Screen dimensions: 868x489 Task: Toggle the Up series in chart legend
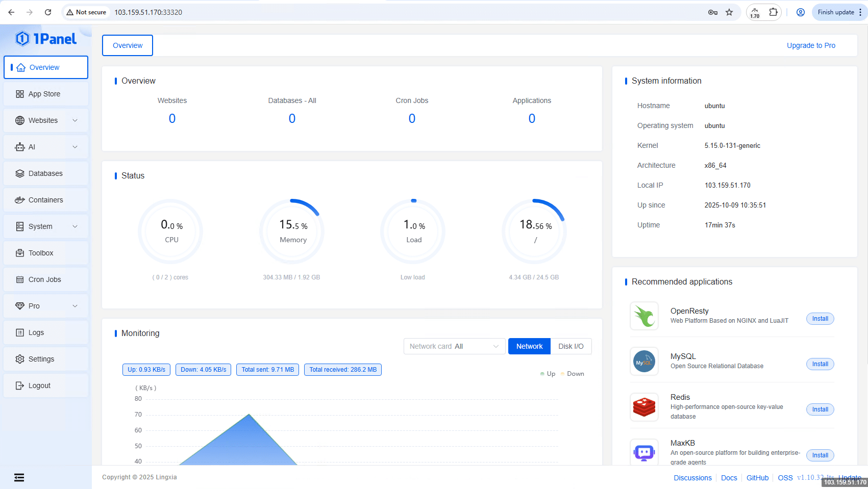548,374
